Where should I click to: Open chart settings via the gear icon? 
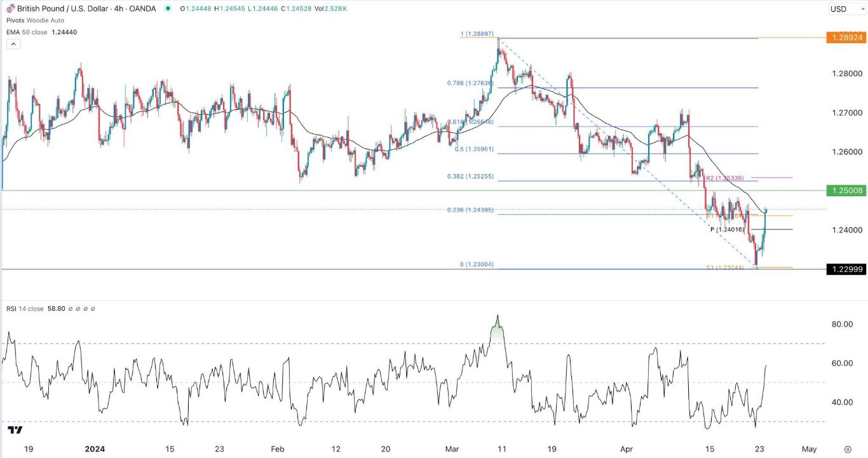848,449
